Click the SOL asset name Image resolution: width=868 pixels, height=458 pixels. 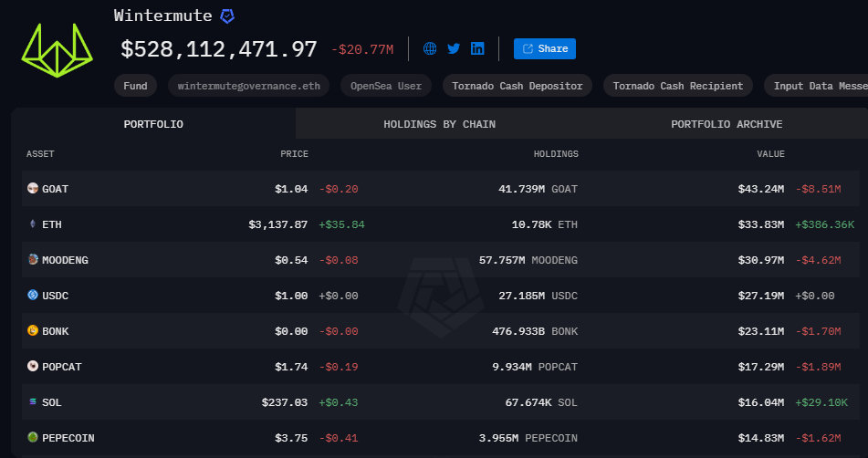[x=52, y=402]
